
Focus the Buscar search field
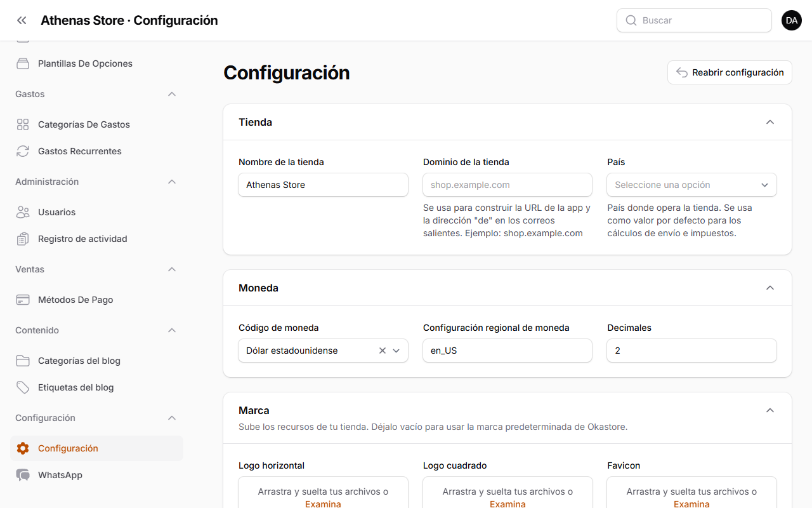tap(694, 20)
